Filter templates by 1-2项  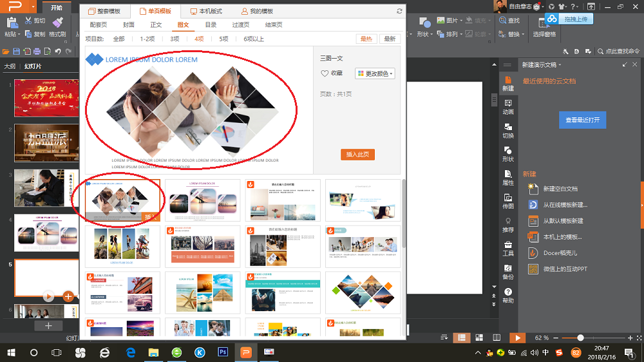click(147, 39)
